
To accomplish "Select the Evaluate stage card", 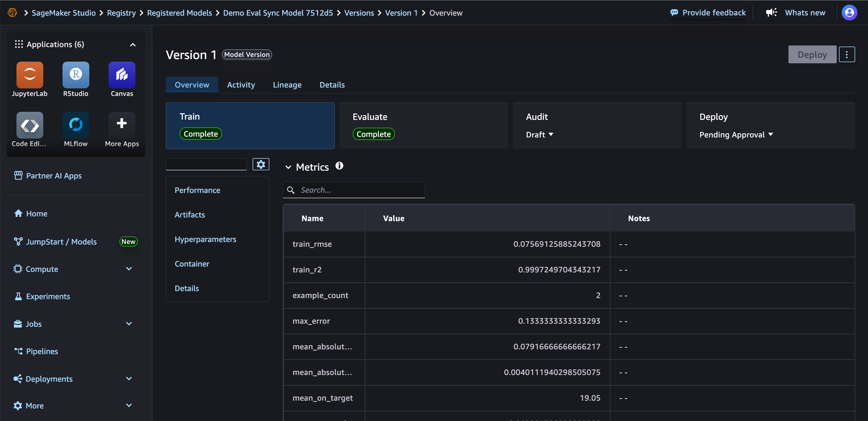I will 424,125.
